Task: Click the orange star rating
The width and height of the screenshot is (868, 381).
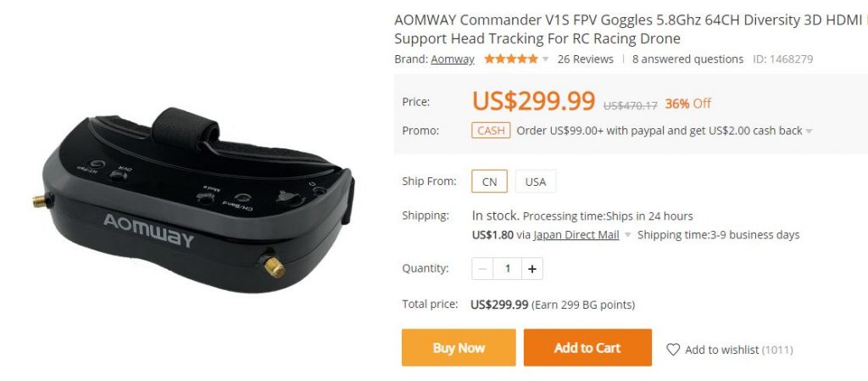Action: 511,59
